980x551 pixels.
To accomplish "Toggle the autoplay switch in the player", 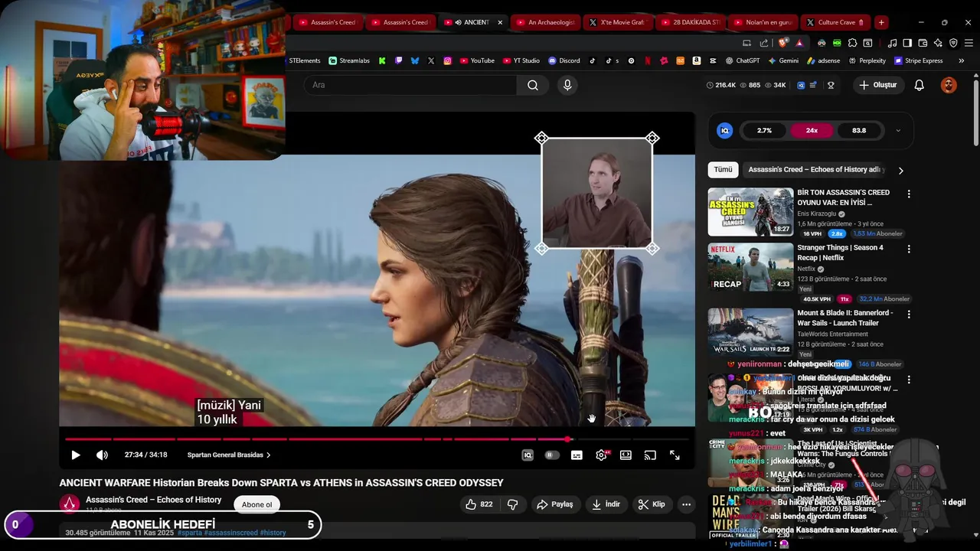I will coord(552,455).
